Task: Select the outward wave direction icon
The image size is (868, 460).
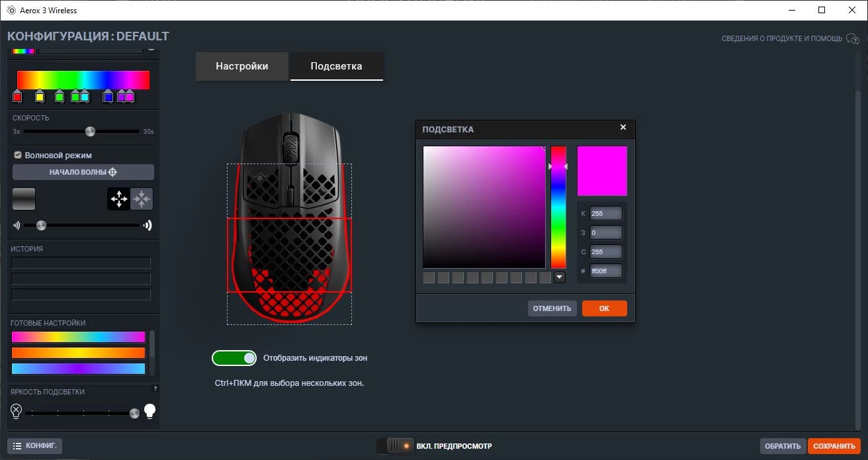Action: click(119, 199)
